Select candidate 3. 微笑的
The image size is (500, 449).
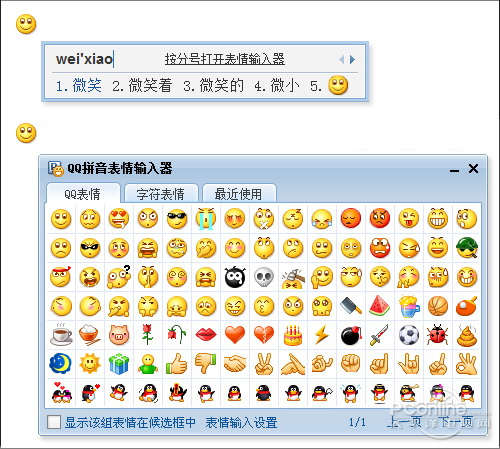click(x=214, y=86)
